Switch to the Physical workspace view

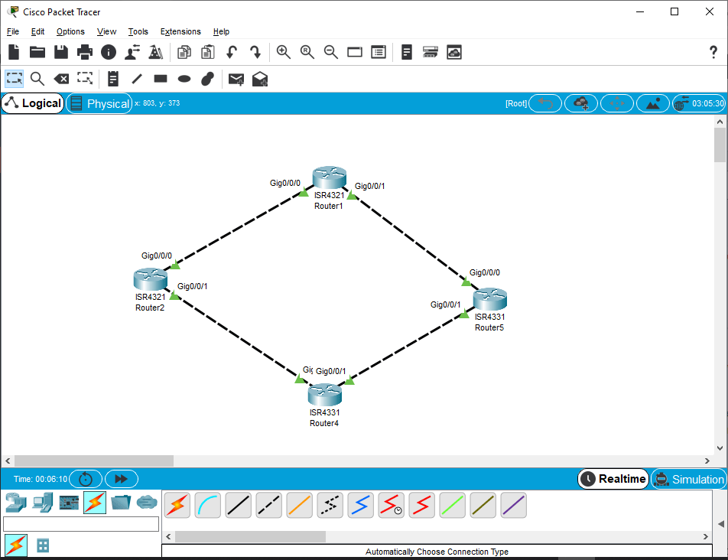pyautogui.click(x=99, y=103)
